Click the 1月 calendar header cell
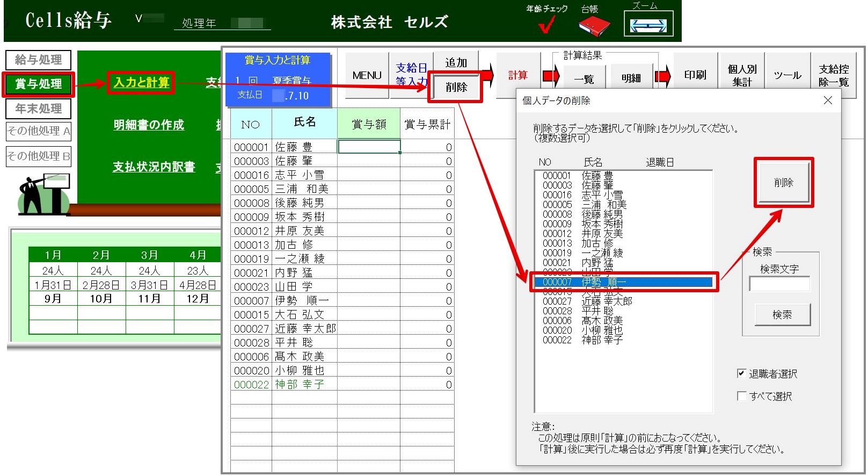 [x=53, y=255]
